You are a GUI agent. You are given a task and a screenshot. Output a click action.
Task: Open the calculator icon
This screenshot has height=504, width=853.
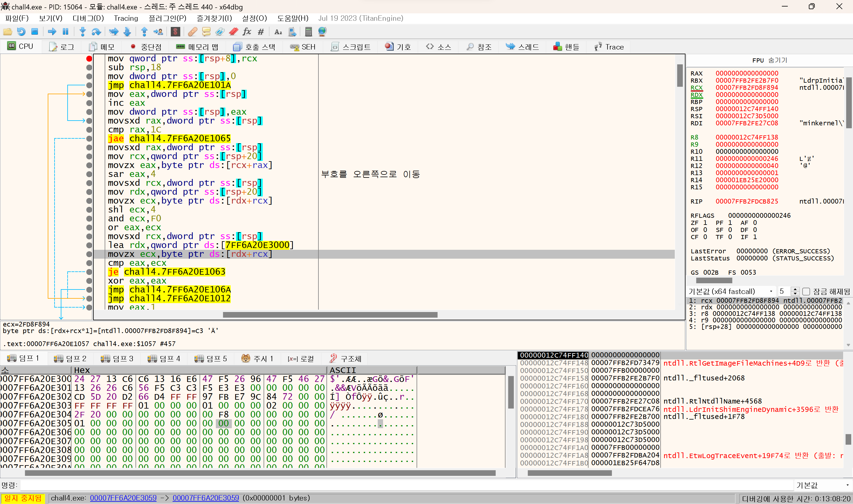308,32
